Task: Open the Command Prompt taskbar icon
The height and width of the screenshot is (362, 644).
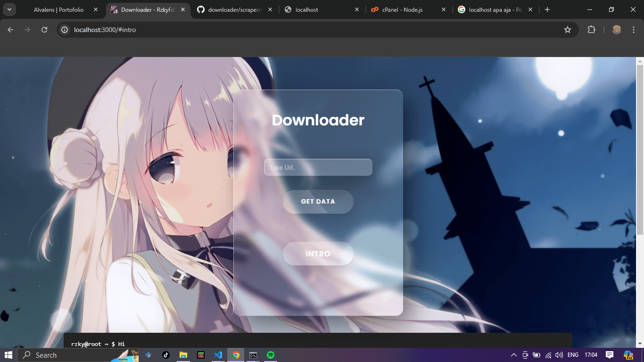Action: (253, 355)
